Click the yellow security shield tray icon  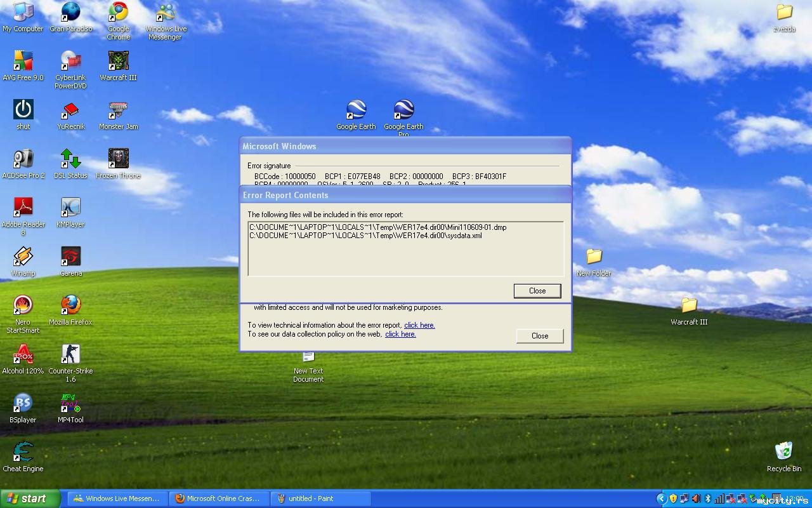[673, 498]
